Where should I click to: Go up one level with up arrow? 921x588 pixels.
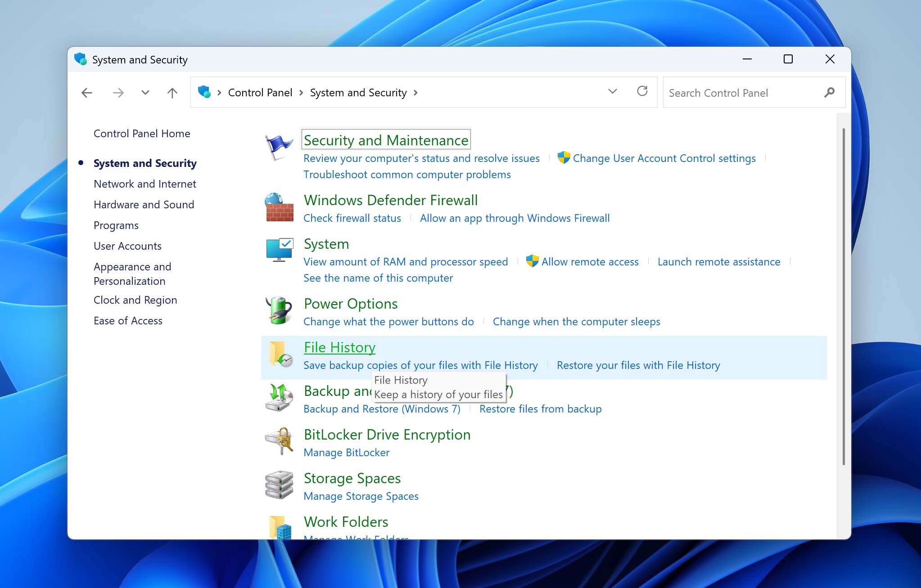click(172, 93)
